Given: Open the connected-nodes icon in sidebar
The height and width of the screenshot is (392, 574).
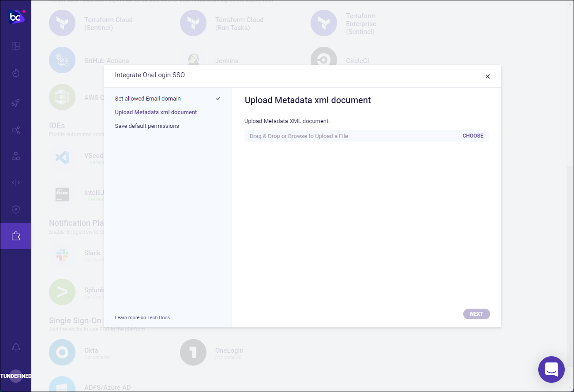Looking at the screenshot, I should [x=16, y=130].
